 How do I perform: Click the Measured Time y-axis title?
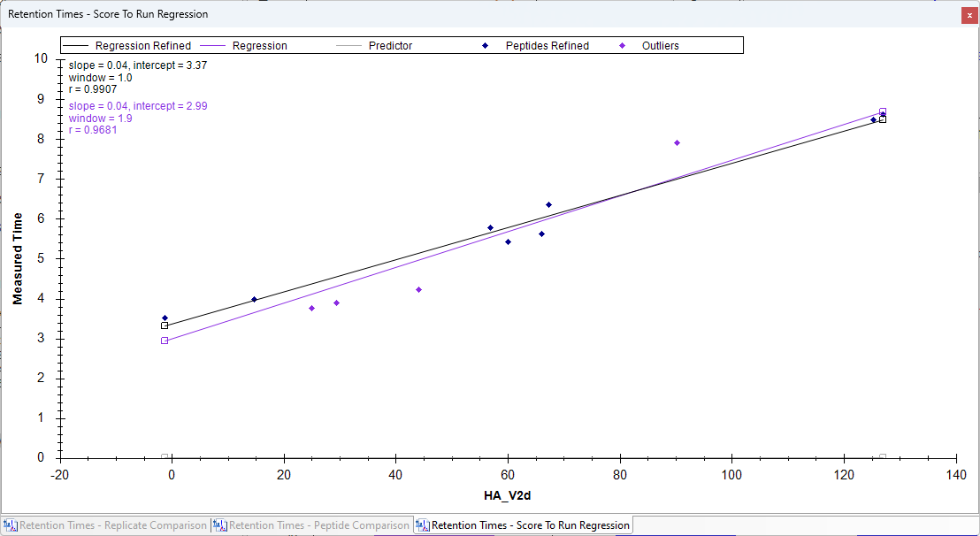(18, 257)
